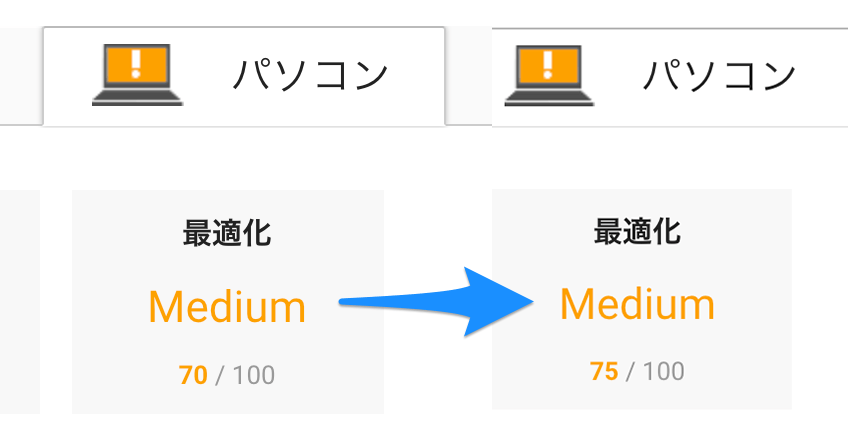Screen dimensions: 848x445
Task: Select the outlined パソコン tab label
Action: 310,75
